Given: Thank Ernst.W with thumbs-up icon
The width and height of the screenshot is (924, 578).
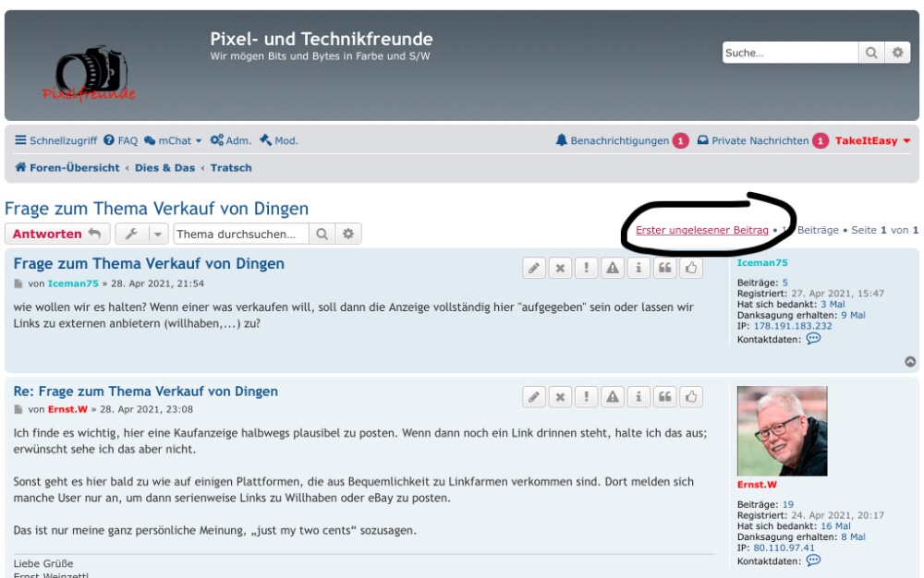Looking at the screenshot, I should coord(690,397).
